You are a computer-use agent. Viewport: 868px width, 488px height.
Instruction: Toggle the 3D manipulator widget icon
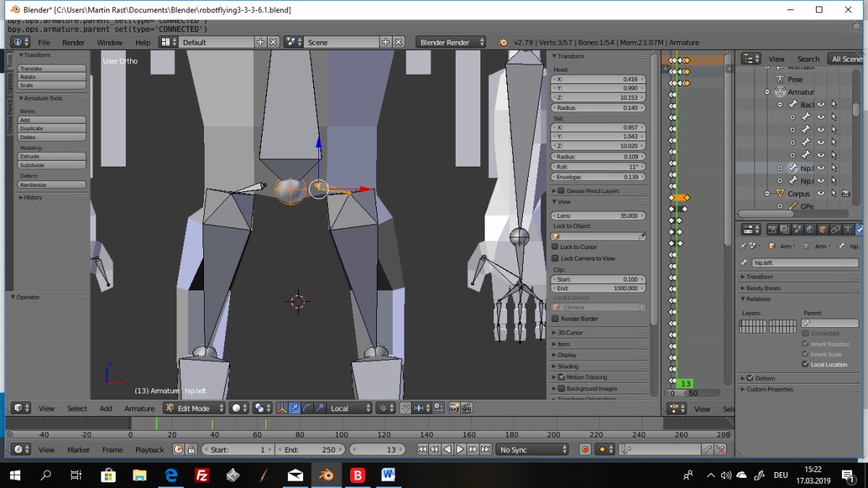(x=281, y=408)
